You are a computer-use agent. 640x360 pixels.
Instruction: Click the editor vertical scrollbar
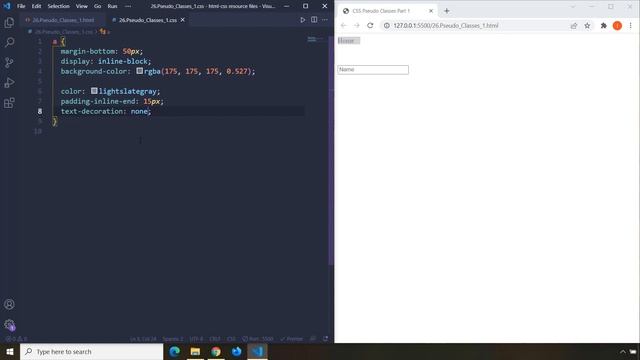[331, 151]
